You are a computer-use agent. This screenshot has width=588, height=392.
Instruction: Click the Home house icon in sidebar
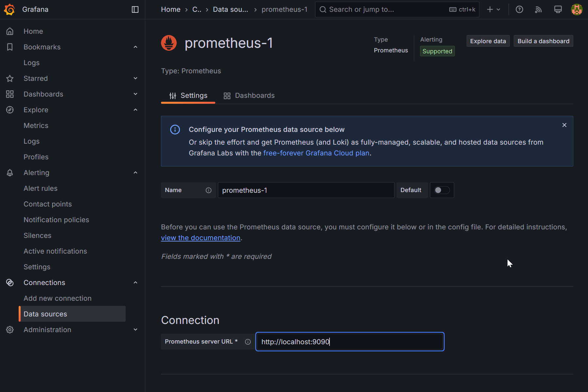coord(10,31)
